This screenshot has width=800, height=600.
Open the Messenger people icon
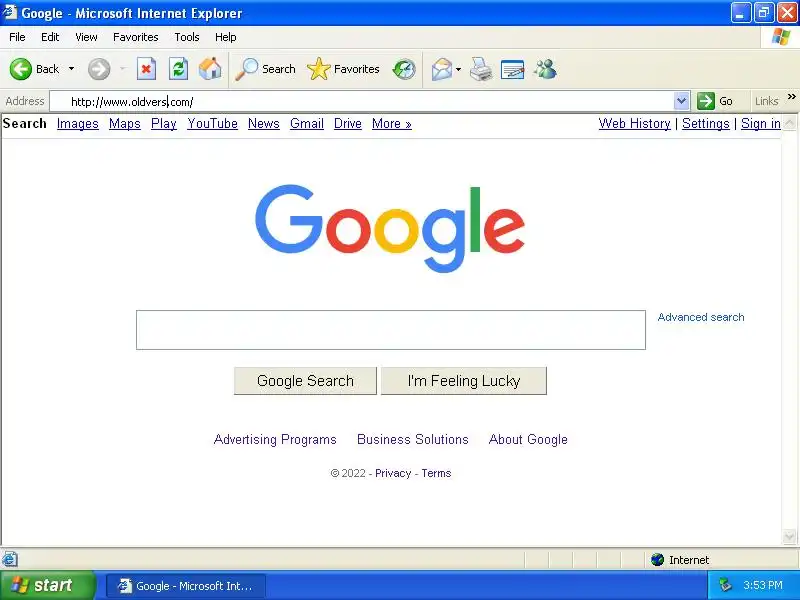pyautogui.click(x=545, y=69)
